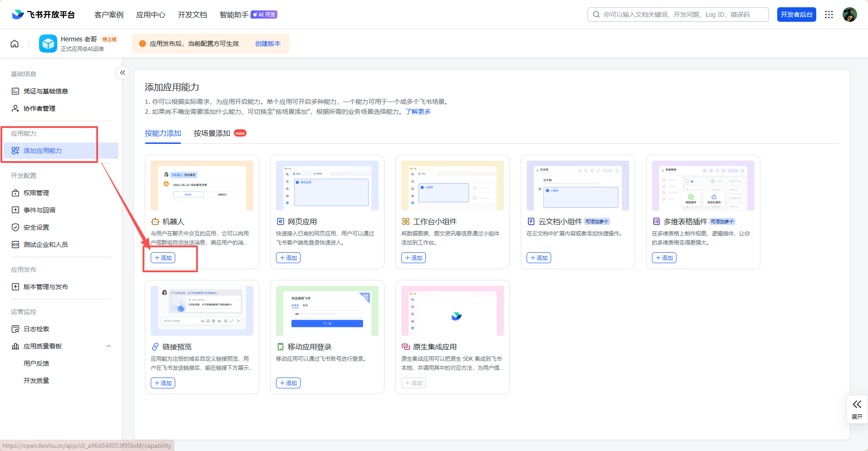Screen dimensions: 868x451
Task: Click the 机器人 card preview image
Action: click(x=202, y=186)
